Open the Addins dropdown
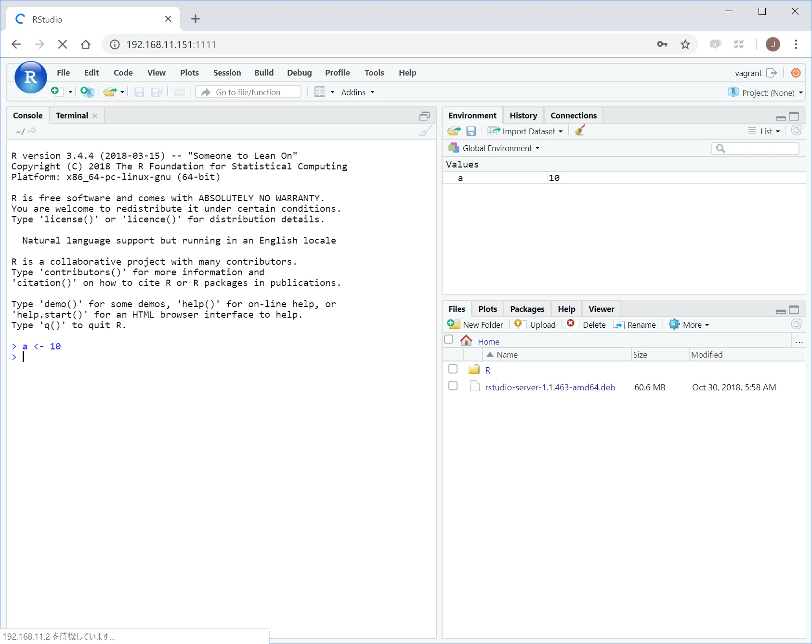 coord(357,92)
